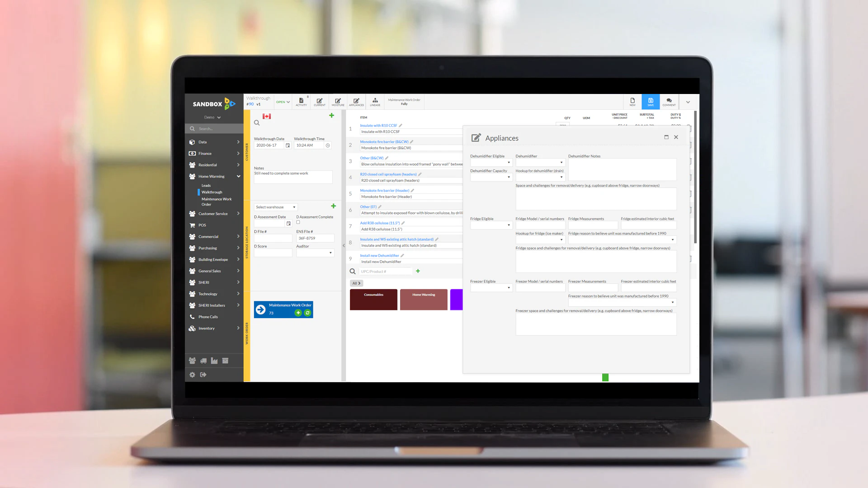
Task: Click the Save icon in top toolbar
Action: tap(651, 102)
